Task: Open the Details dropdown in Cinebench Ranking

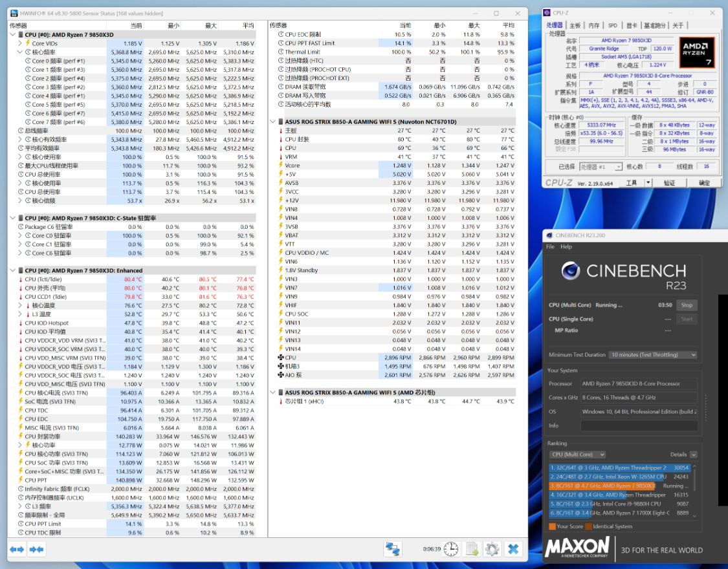Action: coord(694,455)
